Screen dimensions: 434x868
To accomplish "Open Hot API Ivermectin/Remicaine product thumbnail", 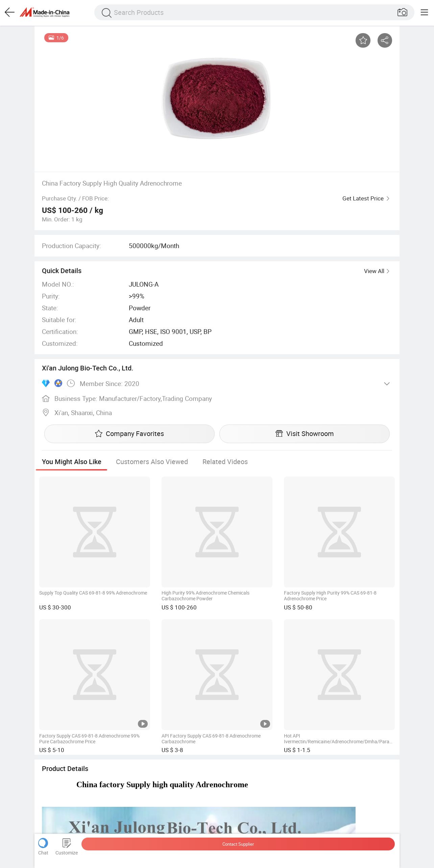I will (x=339, y=675).
